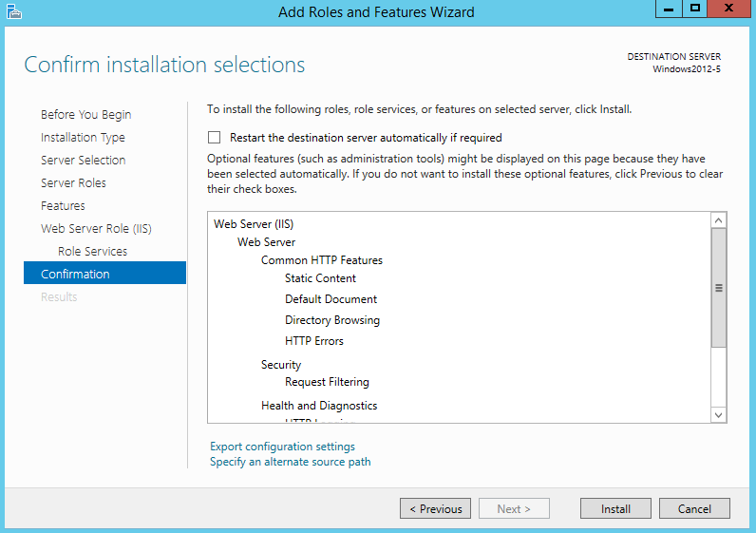Viewport: 756px width, 533px height.
Task: Open the Before You Begin step
Action: click(x=85, y=115)
